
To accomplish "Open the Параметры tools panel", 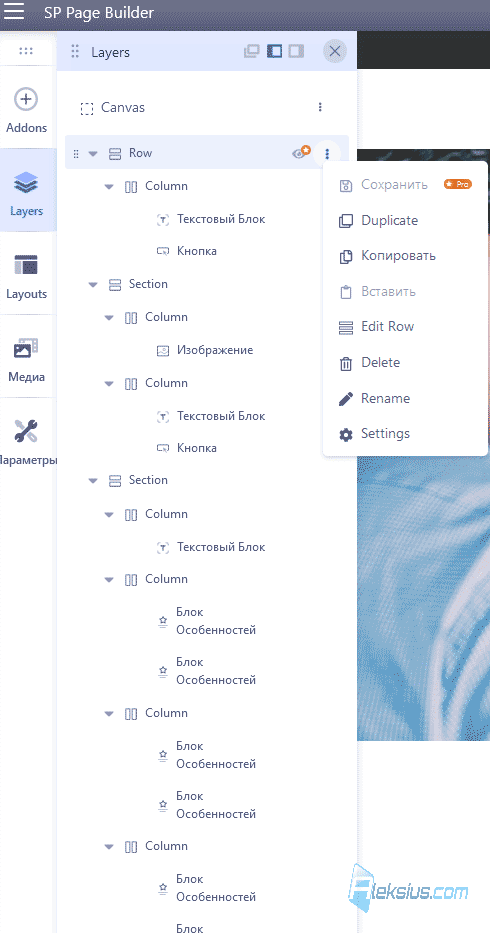I will (x=26, y=443).
